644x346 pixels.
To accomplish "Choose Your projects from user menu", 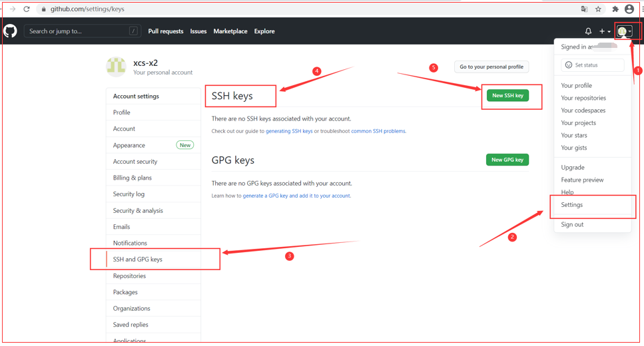I will pyautogui.click(x=592, y=122).
